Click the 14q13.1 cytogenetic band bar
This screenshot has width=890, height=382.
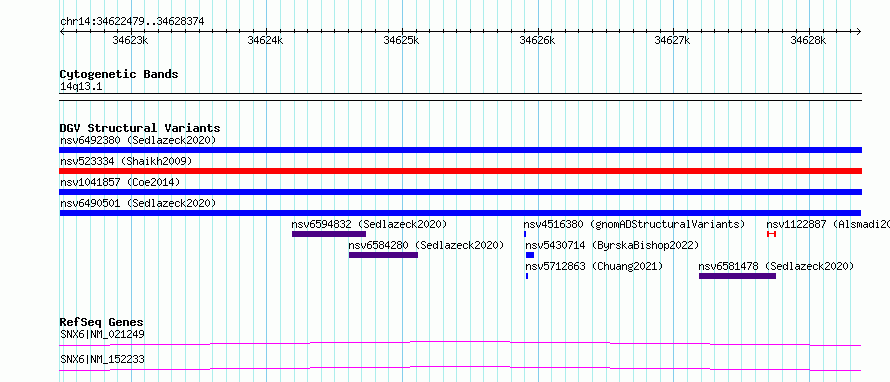click(x=460, y=97)
